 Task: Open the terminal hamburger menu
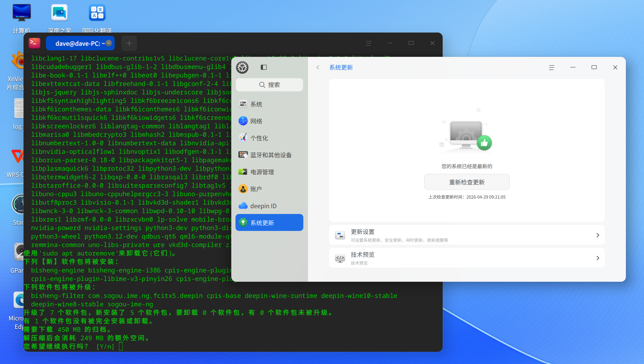coord(369,43)
